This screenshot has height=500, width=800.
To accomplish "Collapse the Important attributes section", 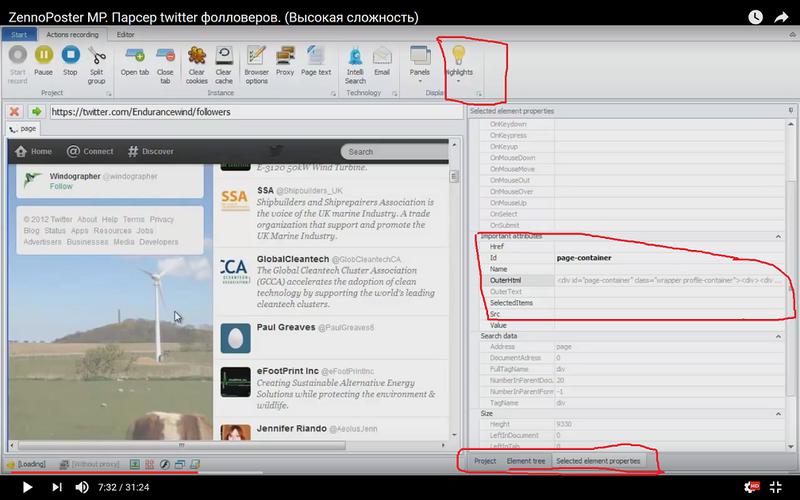I will (779, 236).
